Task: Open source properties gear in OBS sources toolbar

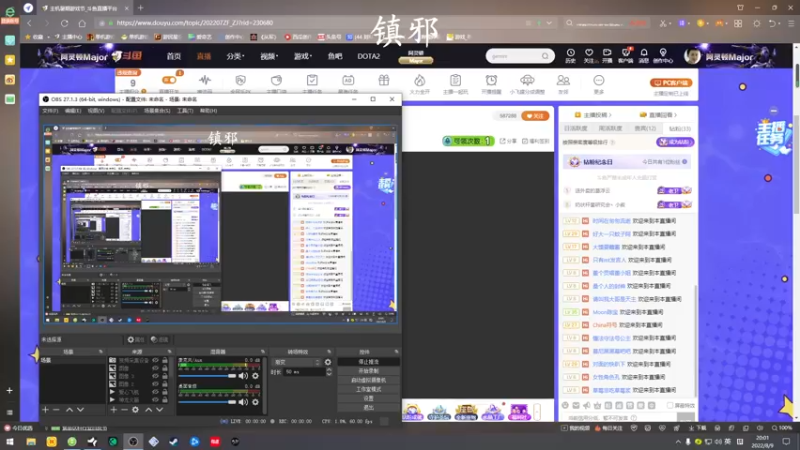Action: tap(135, 410)
